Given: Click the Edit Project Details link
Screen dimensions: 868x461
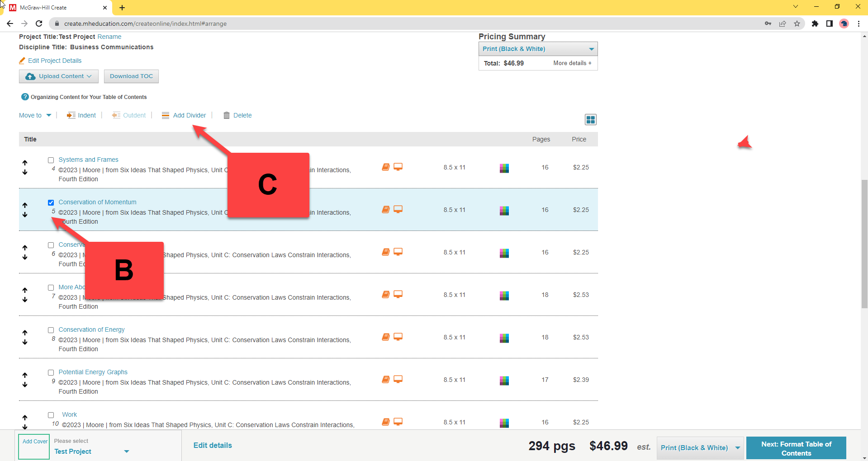Looking at the screenshot, I should tap(54, 61).
